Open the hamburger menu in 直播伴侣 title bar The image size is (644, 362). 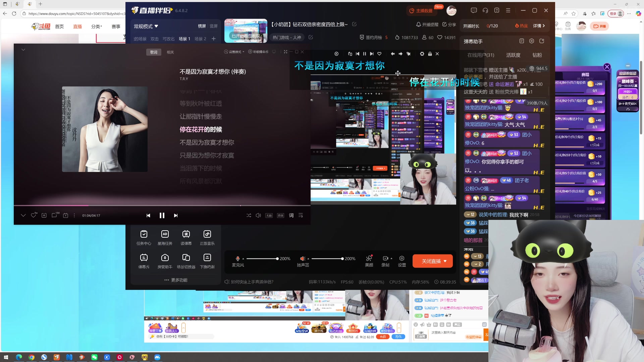click(508, 10)
